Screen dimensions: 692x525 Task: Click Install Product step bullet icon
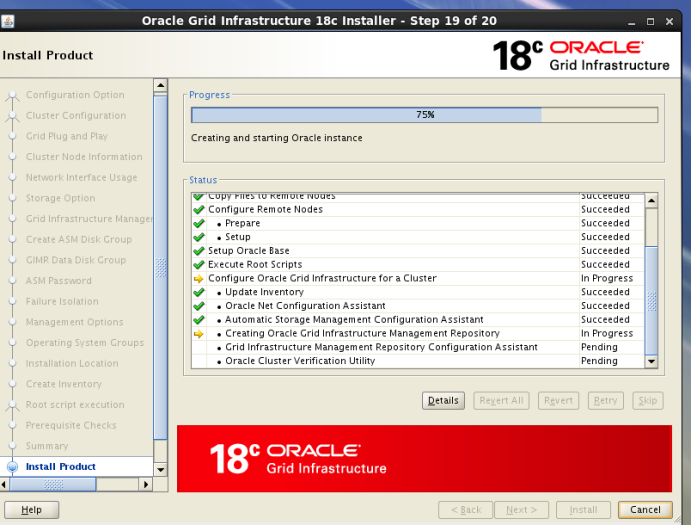coord(12,467)
